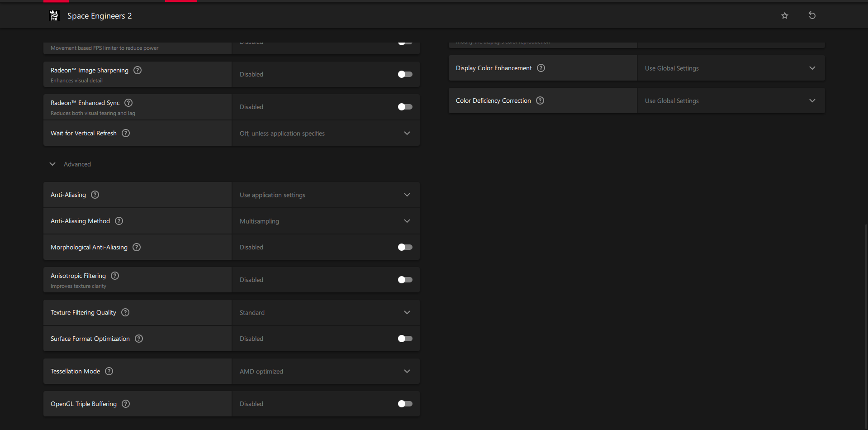868x430 pixels.
Task: Open Wait for Vertical Refresh dropdown
Action: 326,133
